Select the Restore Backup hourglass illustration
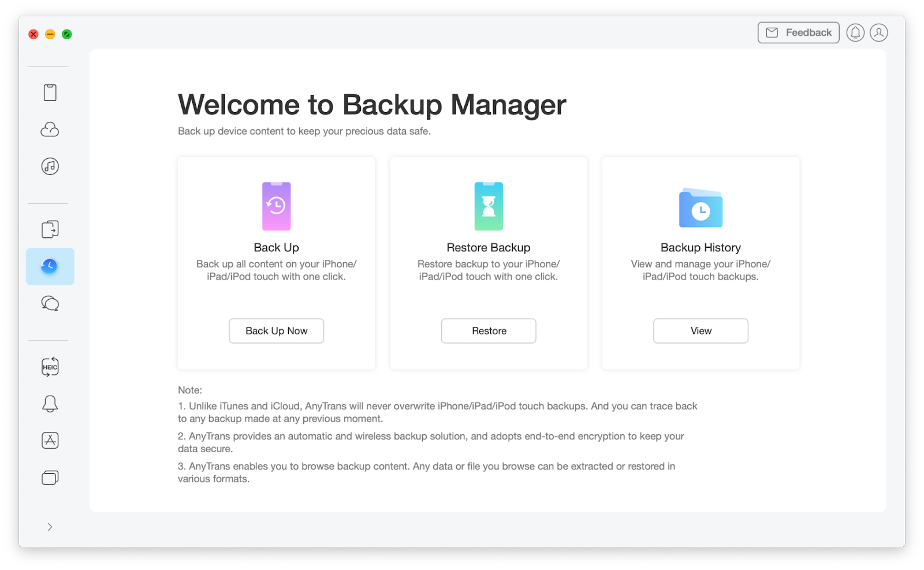 click(x=489, y=206)
